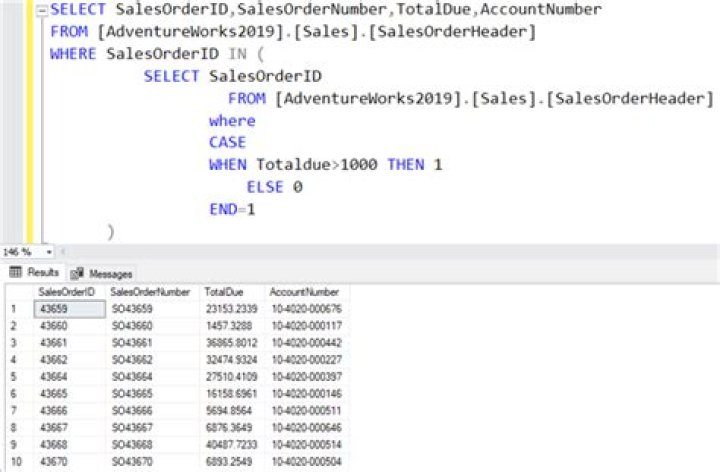
Task: Click the editor's horizontal scrollbar left arrow
Action: tap(63, 252)
